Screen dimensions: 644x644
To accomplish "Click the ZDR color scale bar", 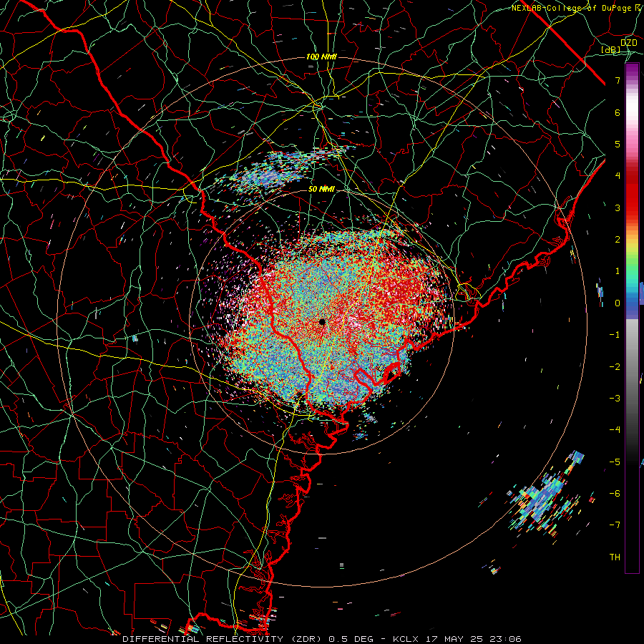I will (x=632, y=318).
